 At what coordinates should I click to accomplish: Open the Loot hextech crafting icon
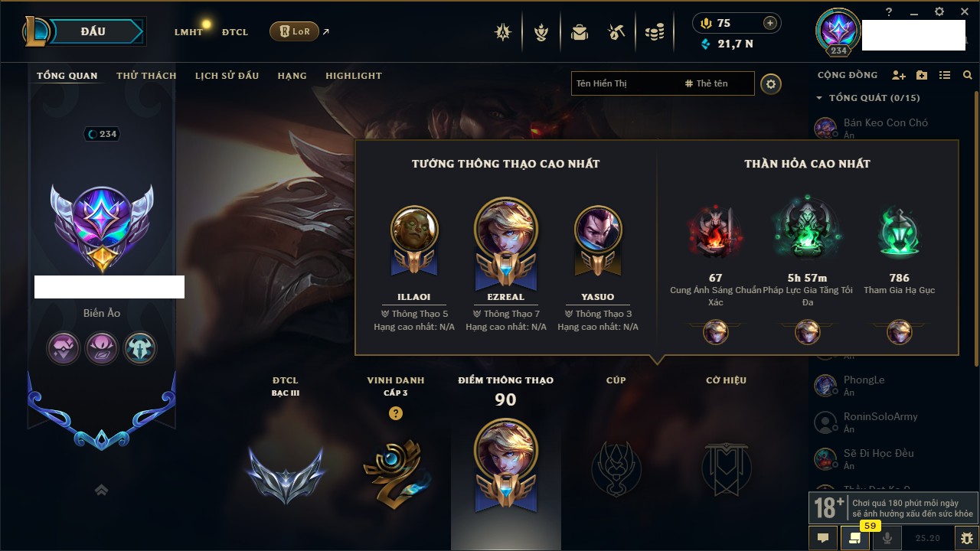click(616, 32)
